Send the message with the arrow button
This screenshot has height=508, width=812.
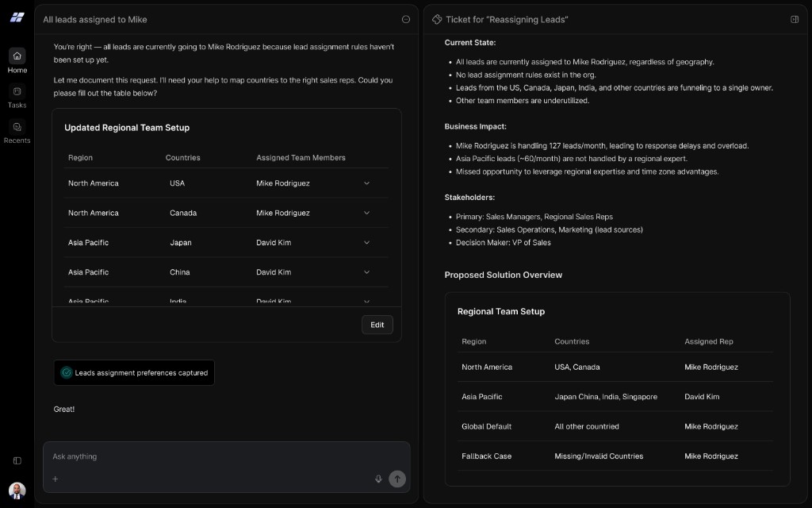pos(397,479)
